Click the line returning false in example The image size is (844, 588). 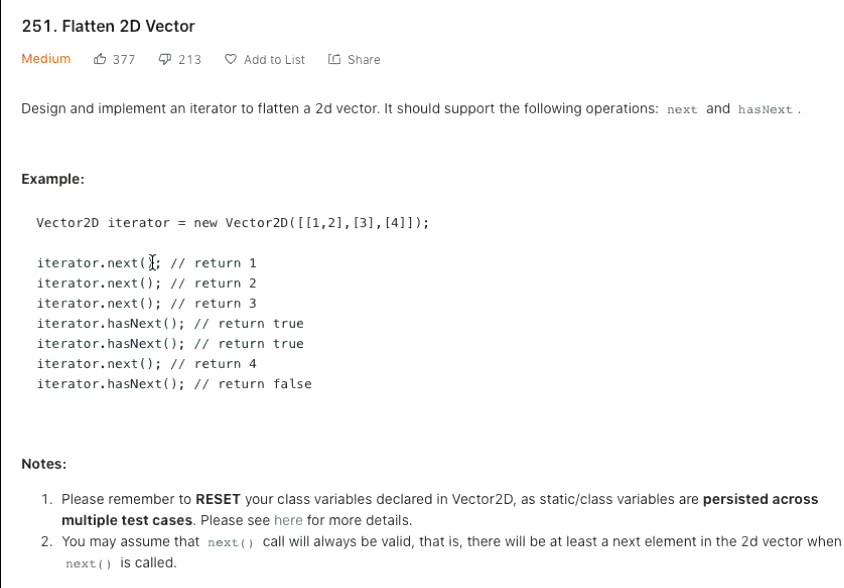pos(174,384)
